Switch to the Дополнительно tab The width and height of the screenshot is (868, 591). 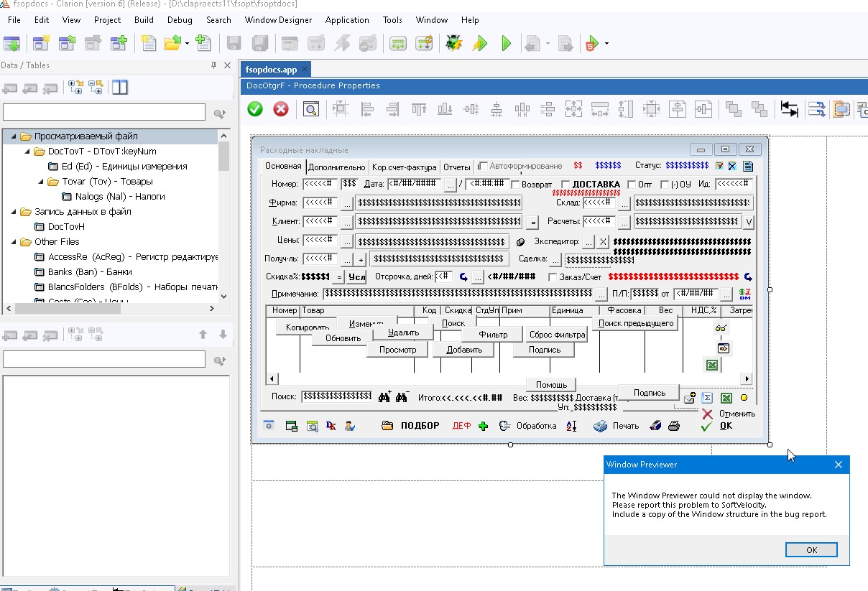pos(336,167)
